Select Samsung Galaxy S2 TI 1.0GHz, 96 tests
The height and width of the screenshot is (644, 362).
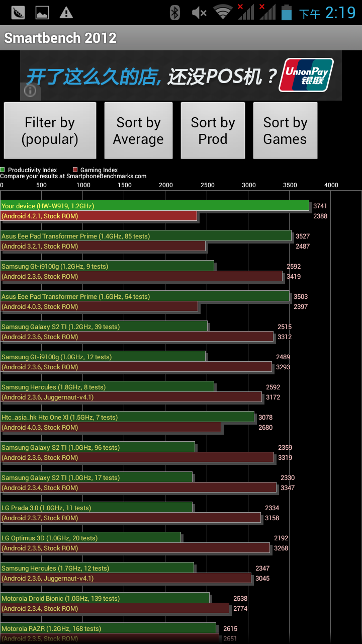coord(98,447)
